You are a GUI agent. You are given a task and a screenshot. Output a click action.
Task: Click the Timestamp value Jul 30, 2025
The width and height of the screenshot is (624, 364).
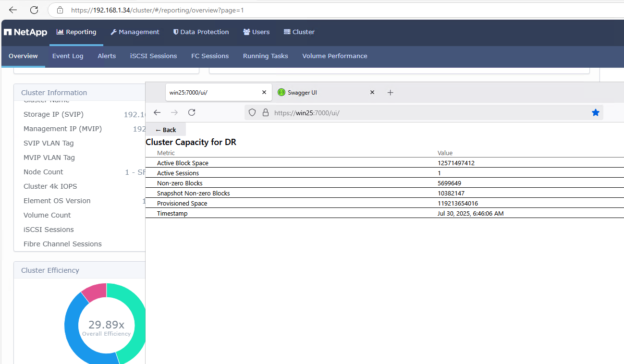471,214
